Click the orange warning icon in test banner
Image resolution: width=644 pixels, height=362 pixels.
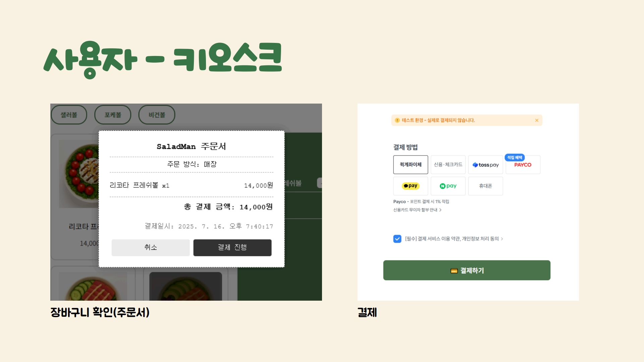tap(397, 120)
